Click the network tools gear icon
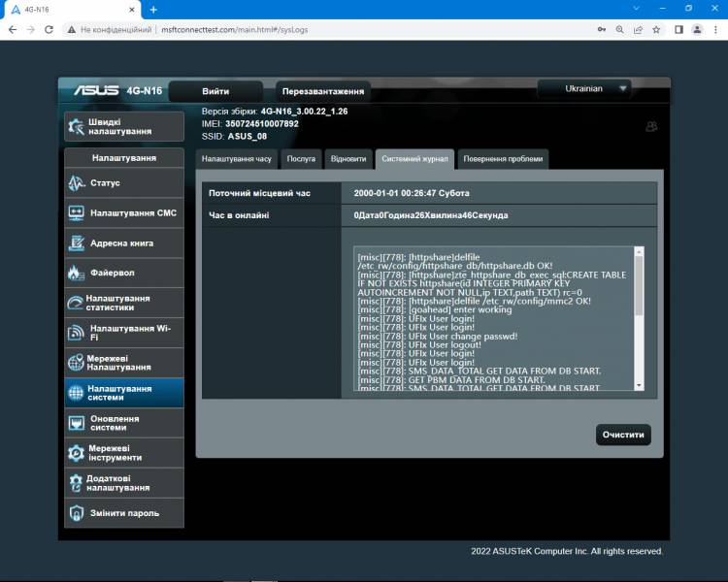This screenshot has height=582, width=728. coord(76,453)
